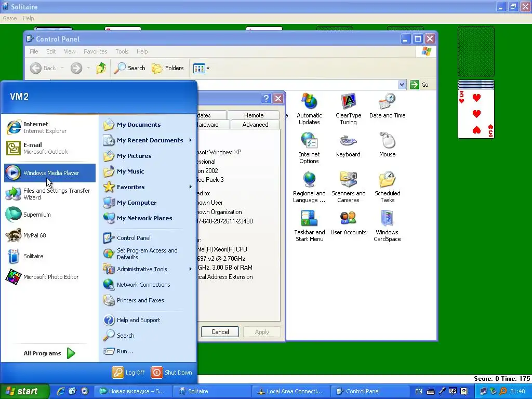Open ClearType Tuning applet
Screen dimensions: 532x399
click(348, 109)
